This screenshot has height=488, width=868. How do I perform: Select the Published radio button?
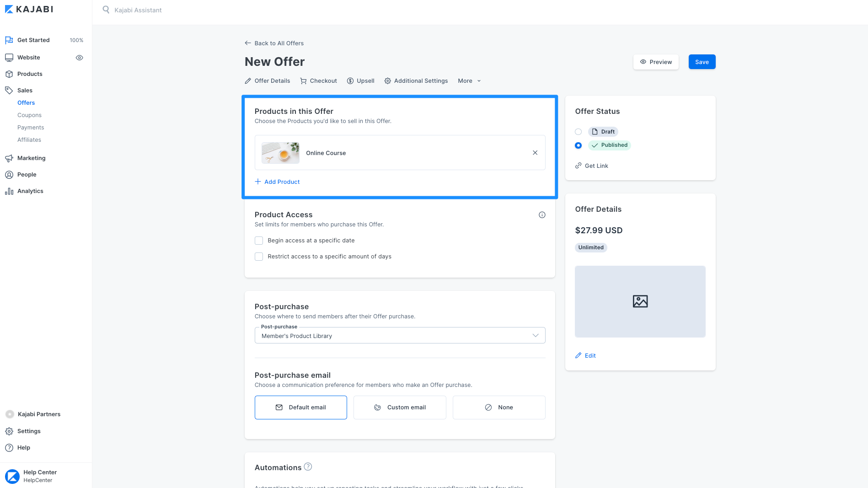pyautogui.click(x=579, y=145)
